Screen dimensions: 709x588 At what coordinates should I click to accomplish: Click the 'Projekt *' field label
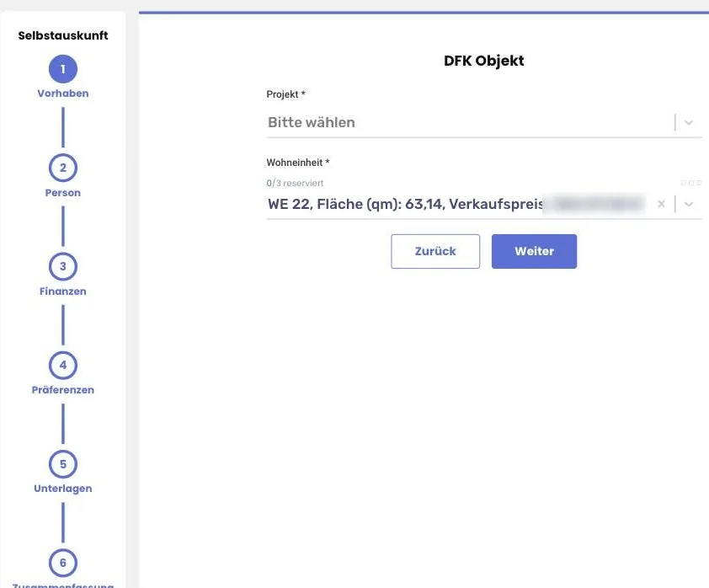pyautogui.click(x=285, y=94)
